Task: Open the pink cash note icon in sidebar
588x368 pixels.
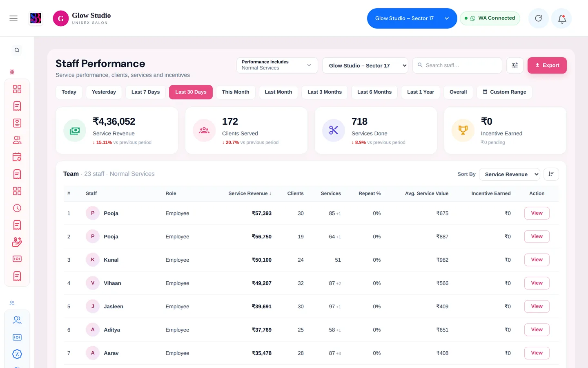Action: click(17, 259)
